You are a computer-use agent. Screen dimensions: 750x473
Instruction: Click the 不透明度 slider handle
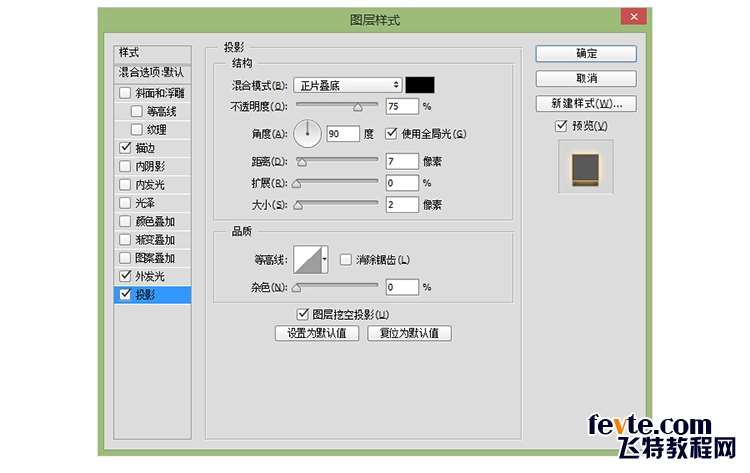point(358,107)
